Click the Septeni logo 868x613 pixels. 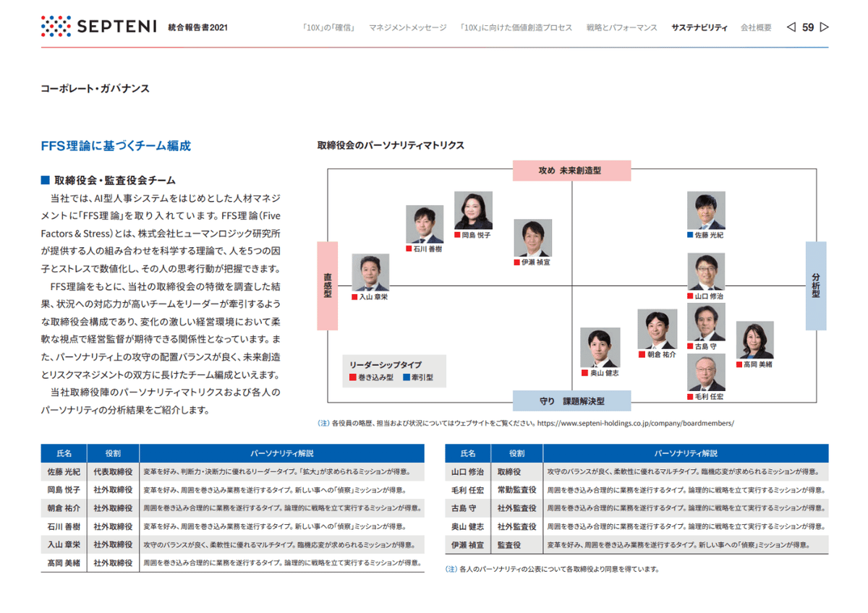(99, 27)
